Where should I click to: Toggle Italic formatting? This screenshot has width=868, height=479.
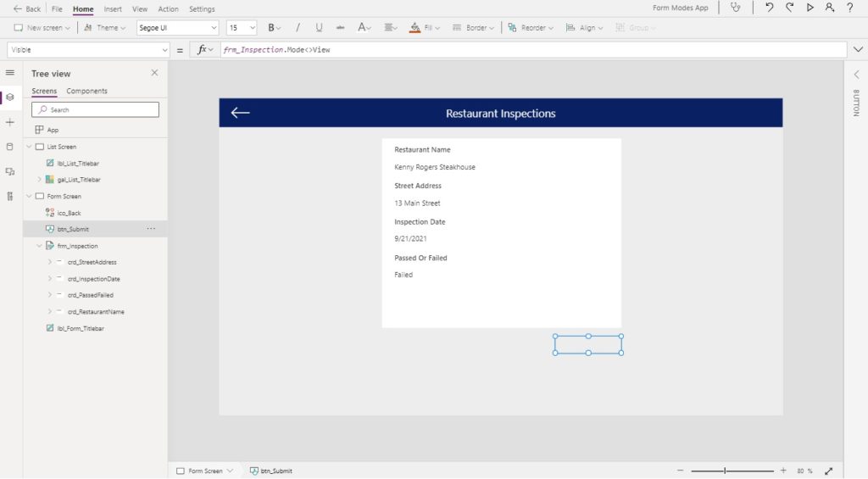point(298,28)
